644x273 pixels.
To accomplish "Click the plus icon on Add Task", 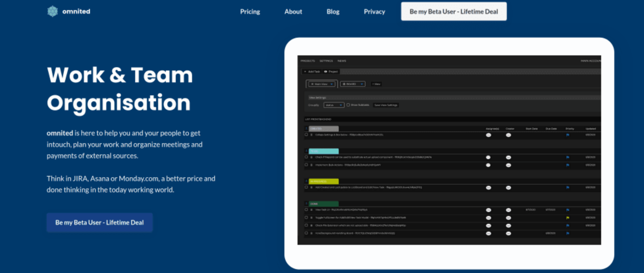I will coord(305,71).
